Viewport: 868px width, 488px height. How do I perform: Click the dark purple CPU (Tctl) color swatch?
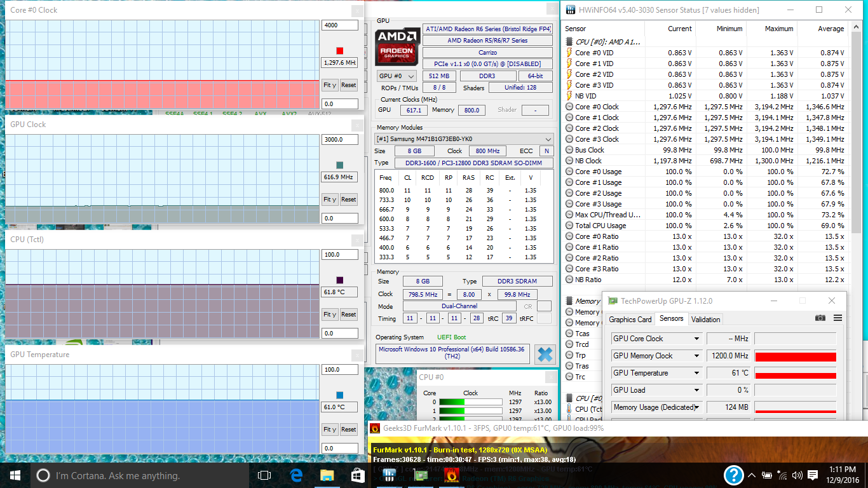coord(340,280)
